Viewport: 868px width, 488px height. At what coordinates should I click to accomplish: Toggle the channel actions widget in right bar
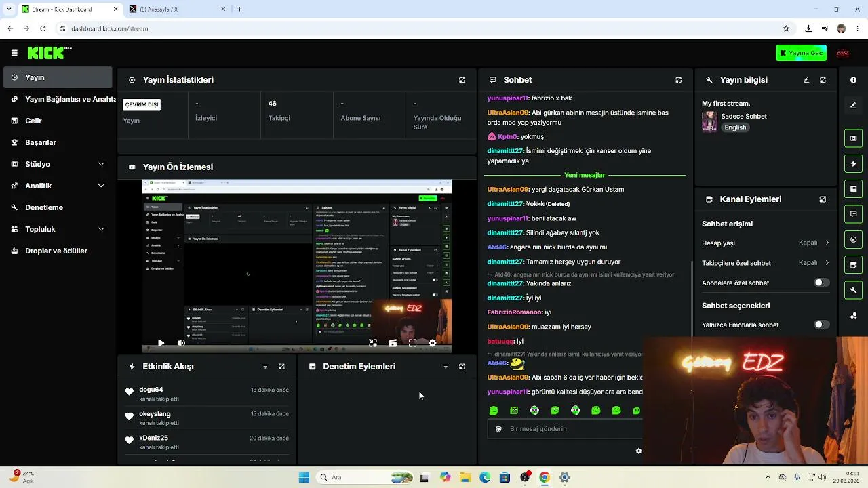coord(853,264)
